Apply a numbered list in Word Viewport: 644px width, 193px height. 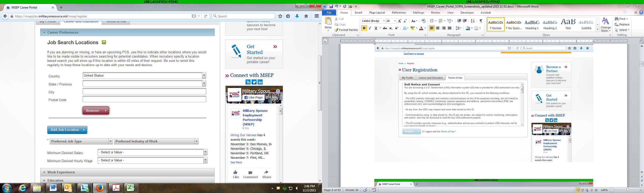pyautogui.click(x=440, y=21)
